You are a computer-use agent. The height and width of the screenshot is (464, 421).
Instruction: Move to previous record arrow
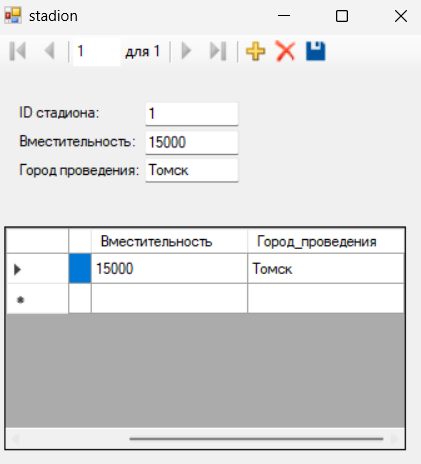49,51
